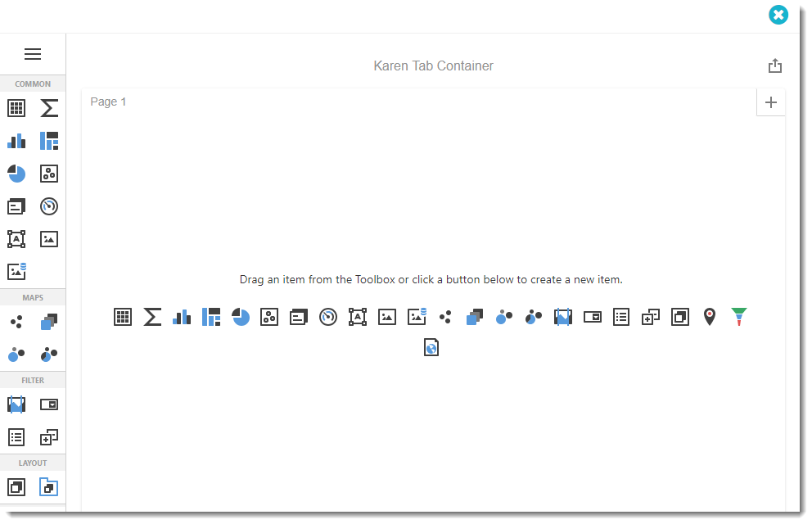Add a Bound Image dashboard item
The image size is (812, 524).
click(16, 271)
